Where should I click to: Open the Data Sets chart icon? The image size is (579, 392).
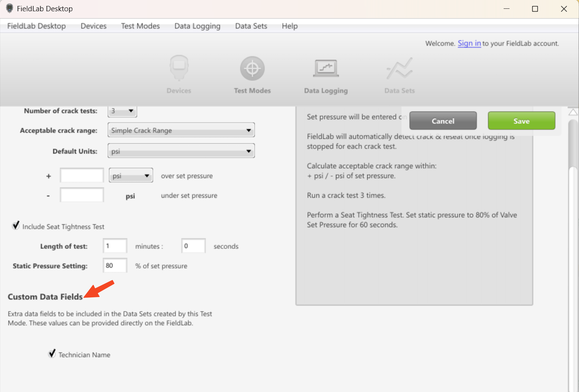click(399, 68)
